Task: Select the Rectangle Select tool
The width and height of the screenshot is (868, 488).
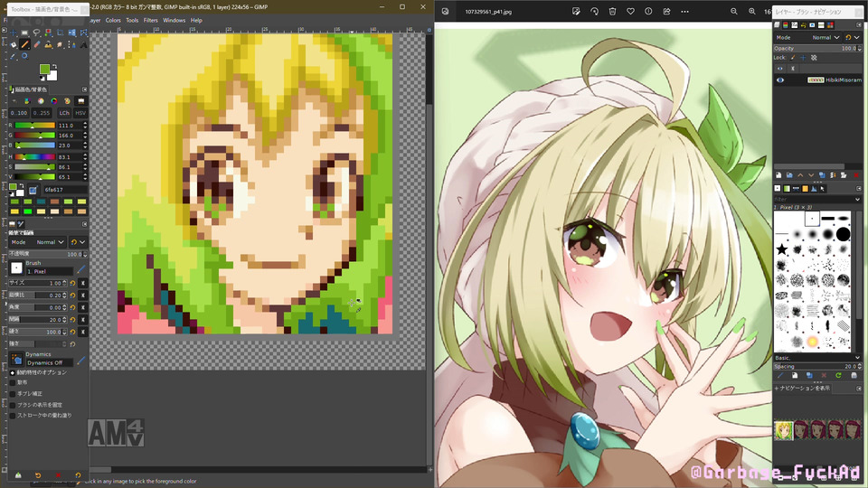Action: (24, 33)
